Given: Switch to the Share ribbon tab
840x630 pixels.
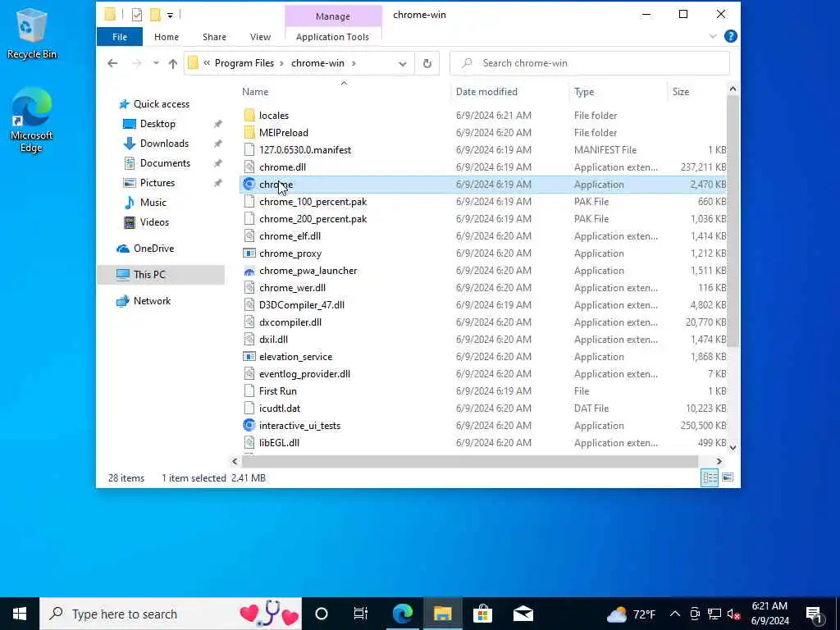Looking at the screenshot, I should click(214, 37).
